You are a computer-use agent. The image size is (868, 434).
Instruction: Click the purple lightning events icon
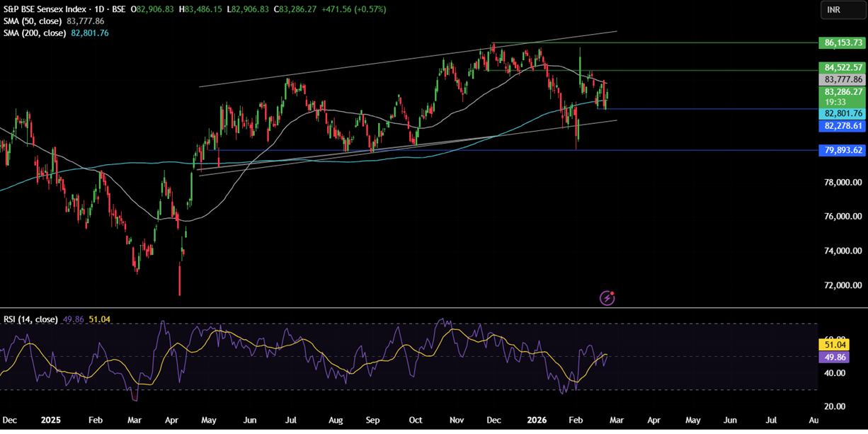tap(607, 298)
